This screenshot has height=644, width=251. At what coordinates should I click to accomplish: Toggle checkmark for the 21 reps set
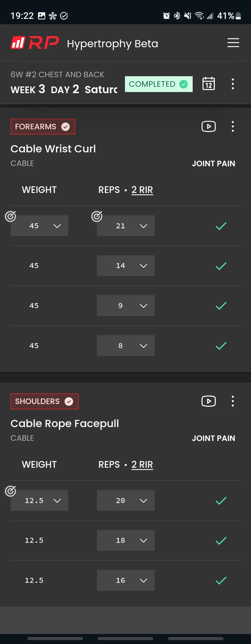pyautogui.click(x=221, y=226)
